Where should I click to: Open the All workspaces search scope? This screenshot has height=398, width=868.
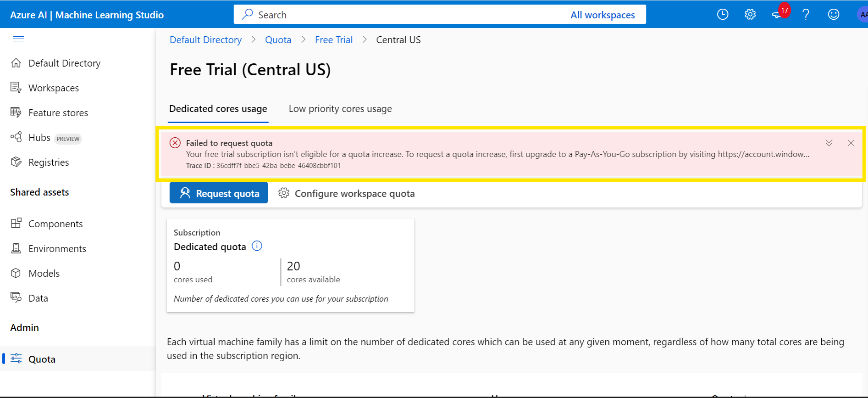pos(603,15)
